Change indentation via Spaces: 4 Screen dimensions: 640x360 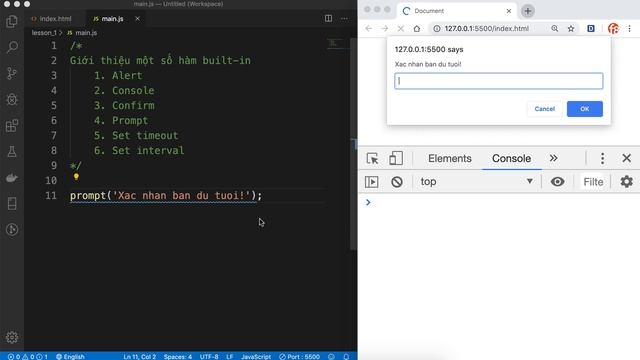point(178,356)
